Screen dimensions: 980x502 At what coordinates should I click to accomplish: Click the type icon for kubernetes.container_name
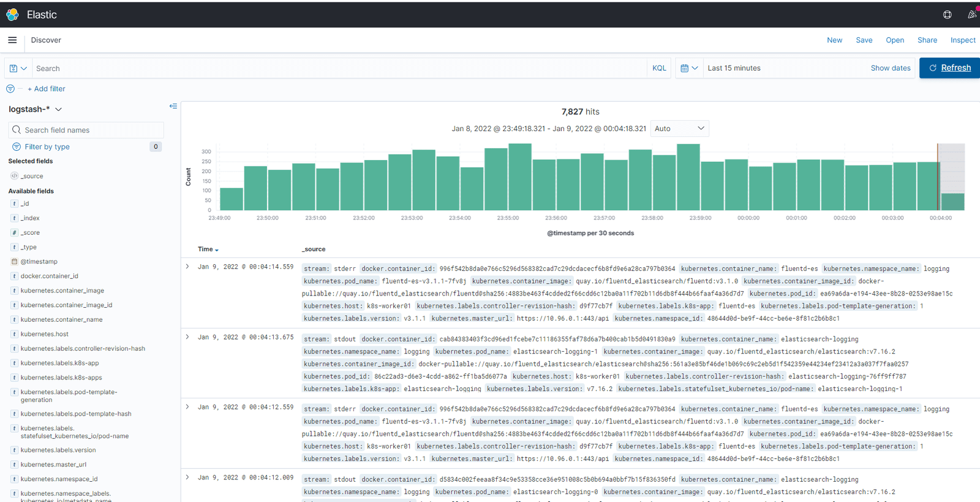[x=14, y=319]
